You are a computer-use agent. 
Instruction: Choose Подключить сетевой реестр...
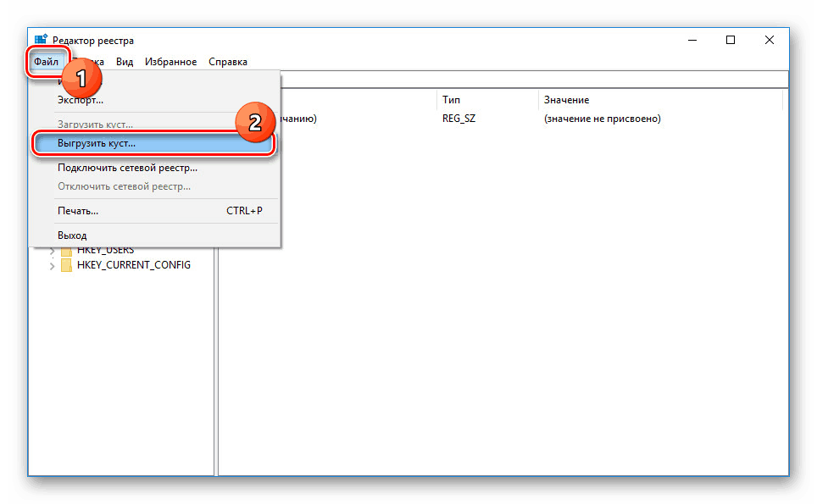pos(156,168)
